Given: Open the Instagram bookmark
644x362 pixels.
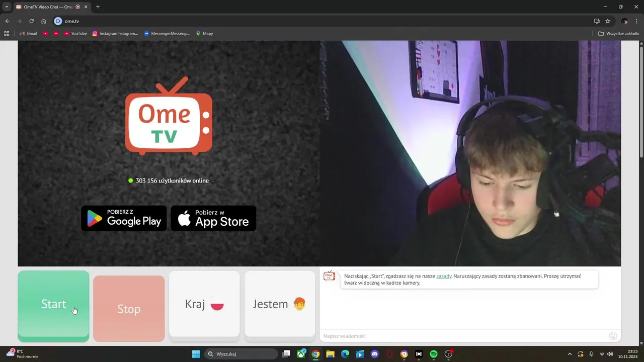Looking at the screenshot, I should [115, 34].
